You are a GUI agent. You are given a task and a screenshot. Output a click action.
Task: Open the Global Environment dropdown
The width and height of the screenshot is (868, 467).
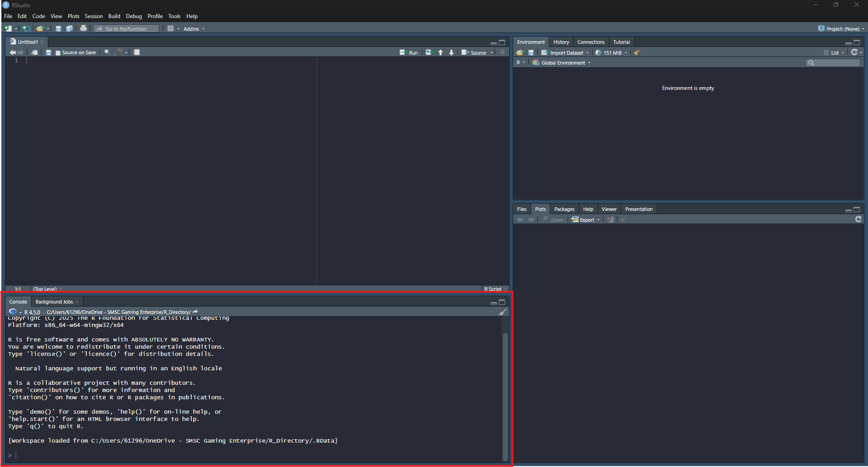[x=562, y=63]
